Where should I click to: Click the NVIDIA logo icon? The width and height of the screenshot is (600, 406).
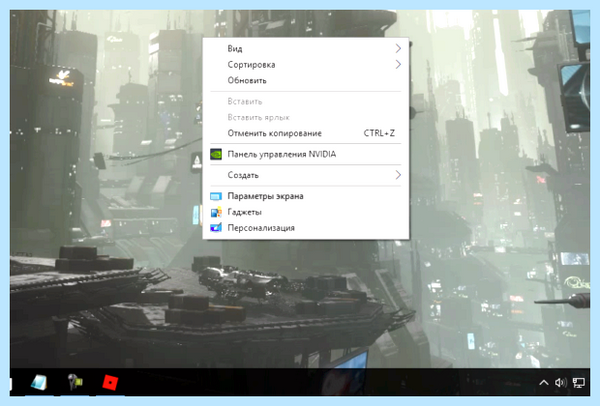coord(216,154)
